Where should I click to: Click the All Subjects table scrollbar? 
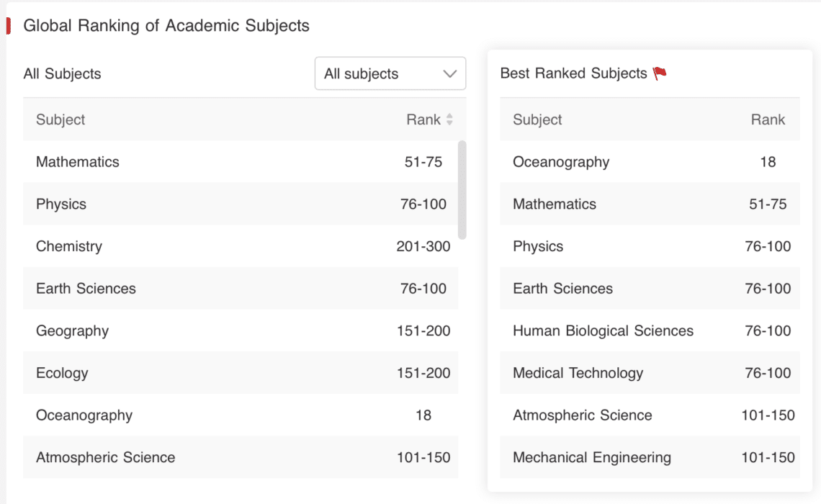[x=462, y=189]
